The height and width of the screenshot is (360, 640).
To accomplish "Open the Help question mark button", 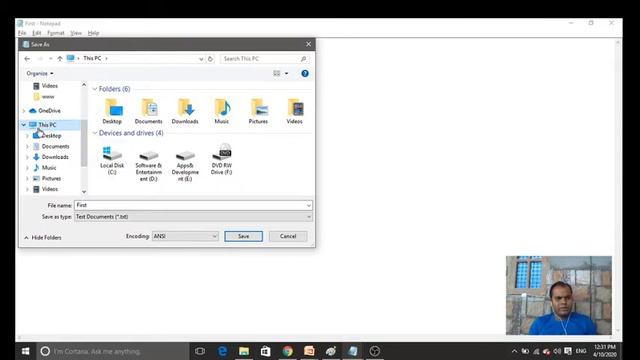I will [305, 73].
